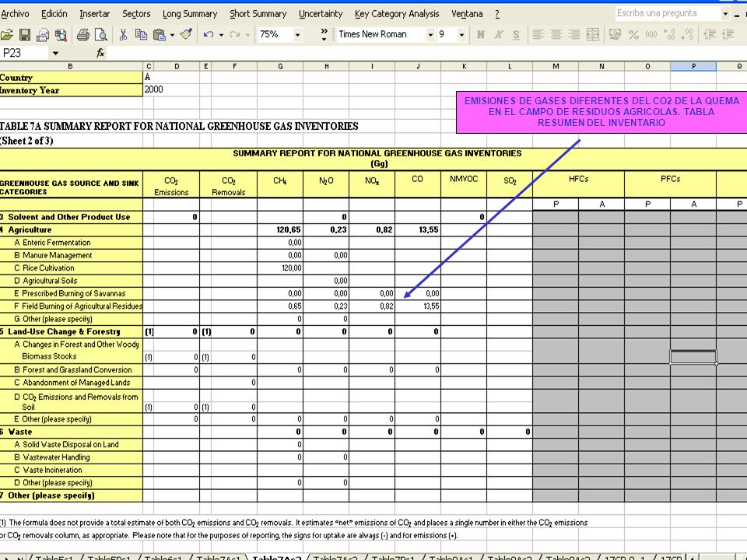Open the Sectors menu
The width and height of the screenshot is (747, 560).
[x=136, y=14]
